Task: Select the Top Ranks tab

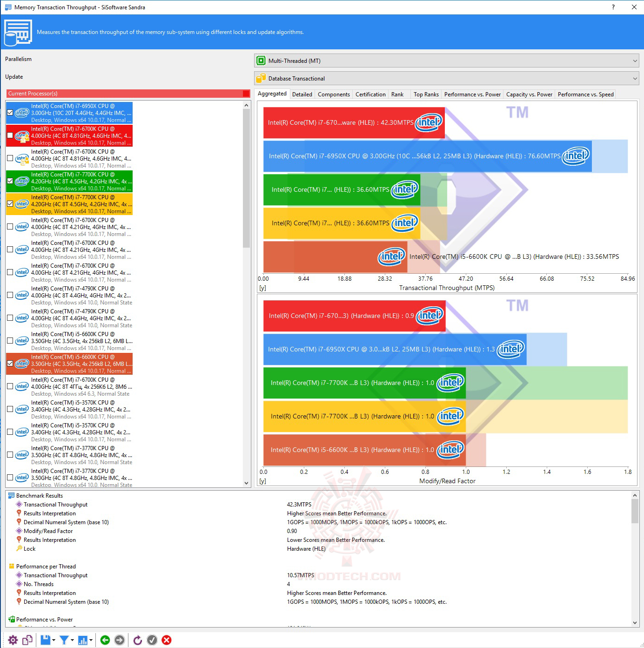Action: click(426, 94)
